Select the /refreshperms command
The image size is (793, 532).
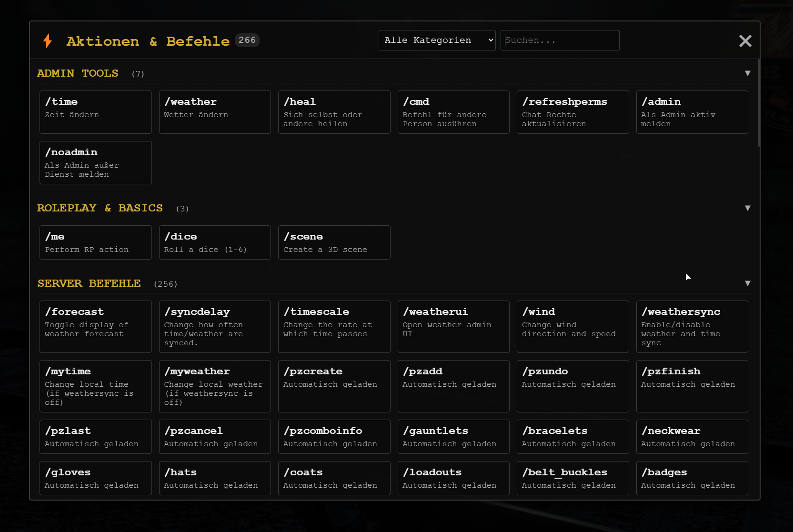click(x=572, y=112)
